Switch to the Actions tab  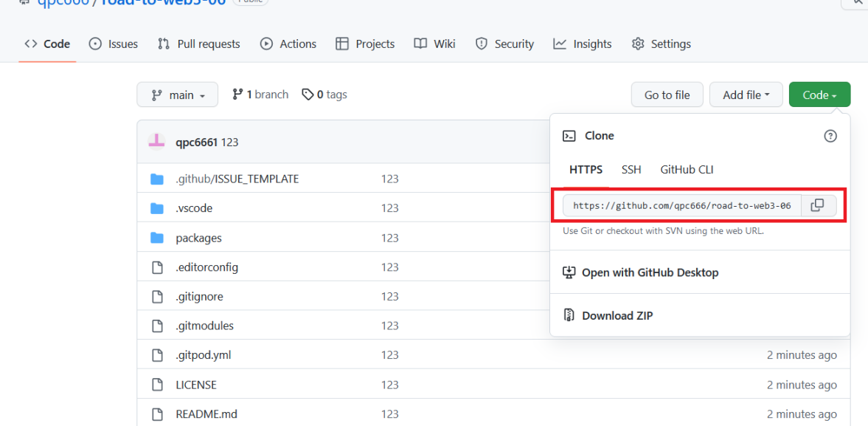[288, 44]
